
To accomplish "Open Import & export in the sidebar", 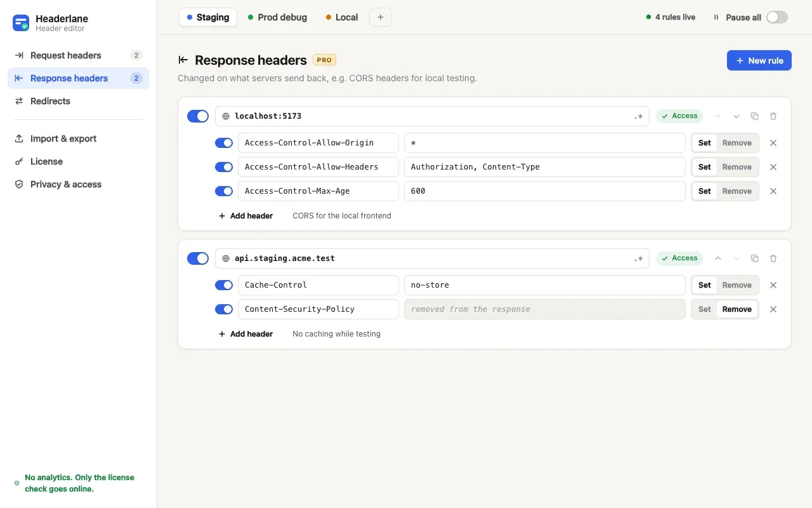I will pyautogui.click(x=79, y=138).
